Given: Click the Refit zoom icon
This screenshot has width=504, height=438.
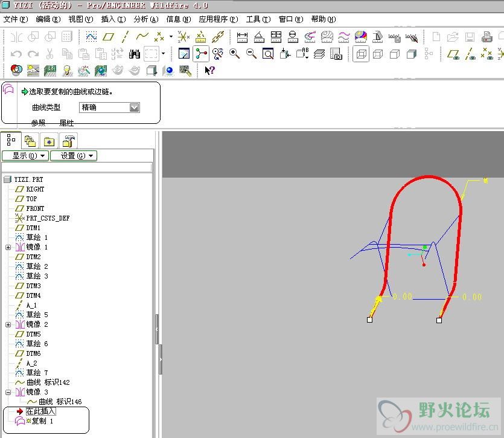Looking at the screenshot, I should pyautogui.click(x=268, y=54).
